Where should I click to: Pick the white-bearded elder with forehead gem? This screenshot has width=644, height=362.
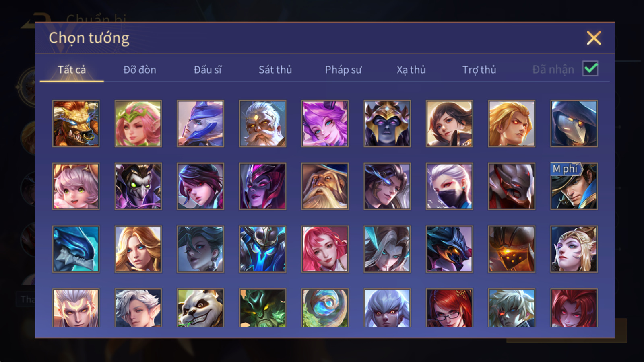(263, 123)
